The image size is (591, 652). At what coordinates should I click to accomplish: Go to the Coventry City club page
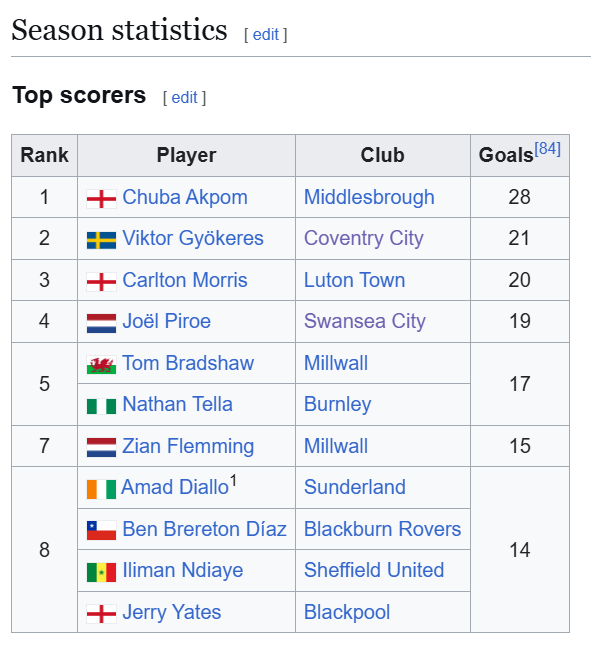pyautogui.click(x=364, y=238)
